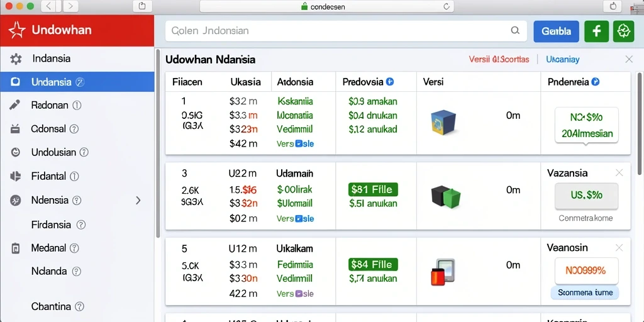This screenshot has width=644, height=322.
Task: Open the US.$% dropdown under Vazansia
Action: coord(587,195)
